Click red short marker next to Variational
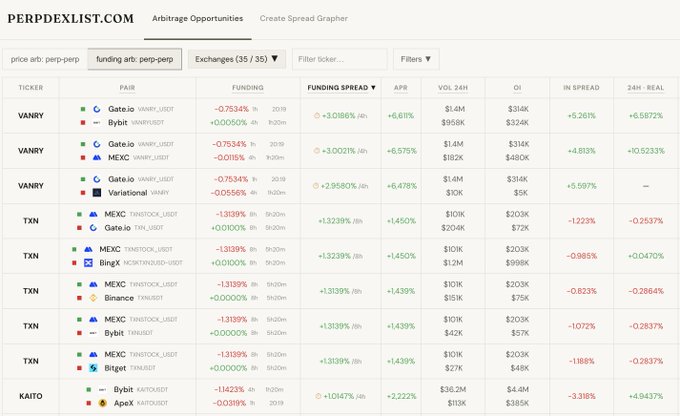680x416 pixels. 83,193
